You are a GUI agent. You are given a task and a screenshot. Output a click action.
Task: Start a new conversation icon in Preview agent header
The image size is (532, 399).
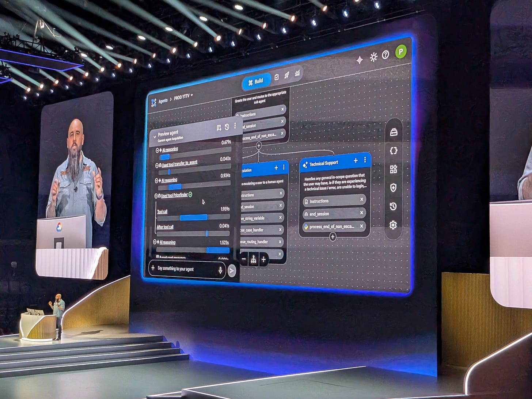(219, 128)
